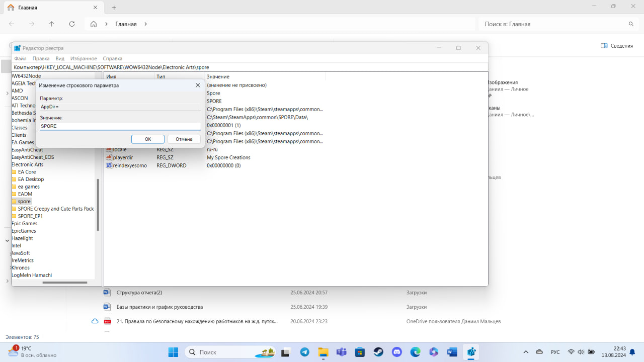Click the C:\Steam\SteamApps\common\SPORE\Data\ value

257,117
